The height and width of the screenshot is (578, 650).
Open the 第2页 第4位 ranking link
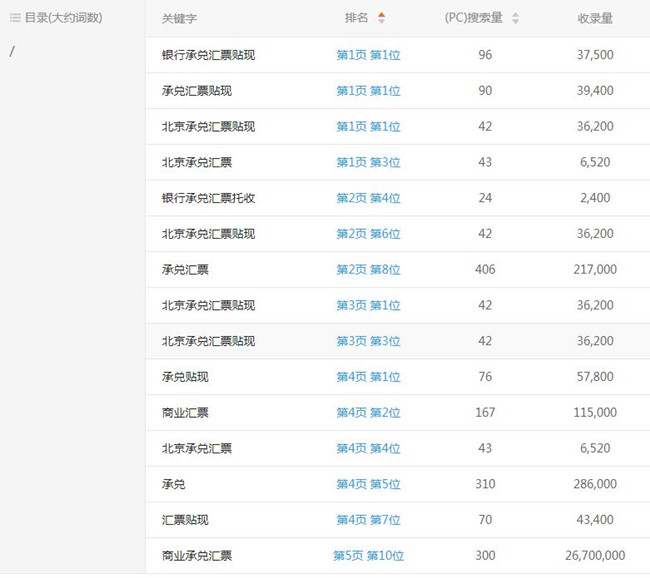368,198
